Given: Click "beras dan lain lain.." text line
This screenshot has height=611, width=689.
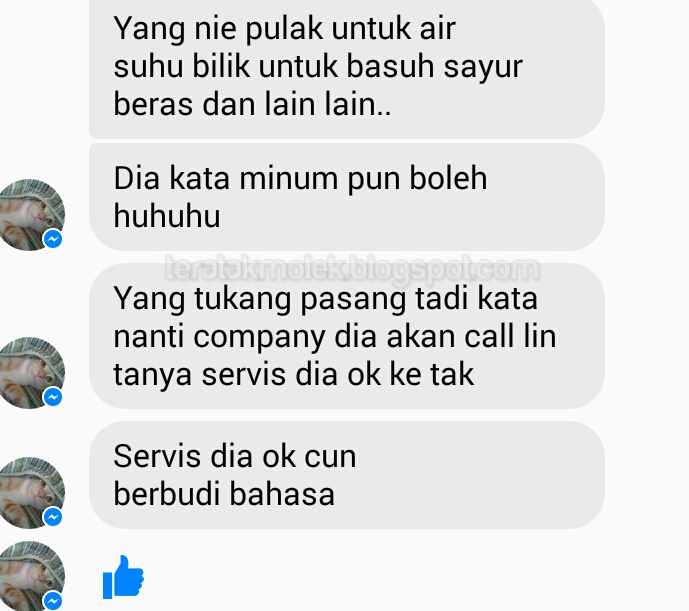Looking at the screenshot, I should click(252, 104).
